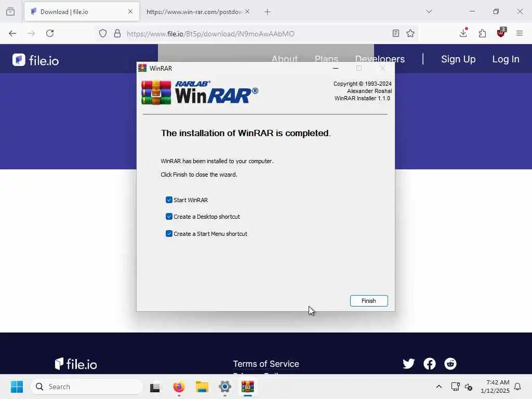532x399 pixels.
Task: Open the clock and date flyout
Action: click(495, 387)
